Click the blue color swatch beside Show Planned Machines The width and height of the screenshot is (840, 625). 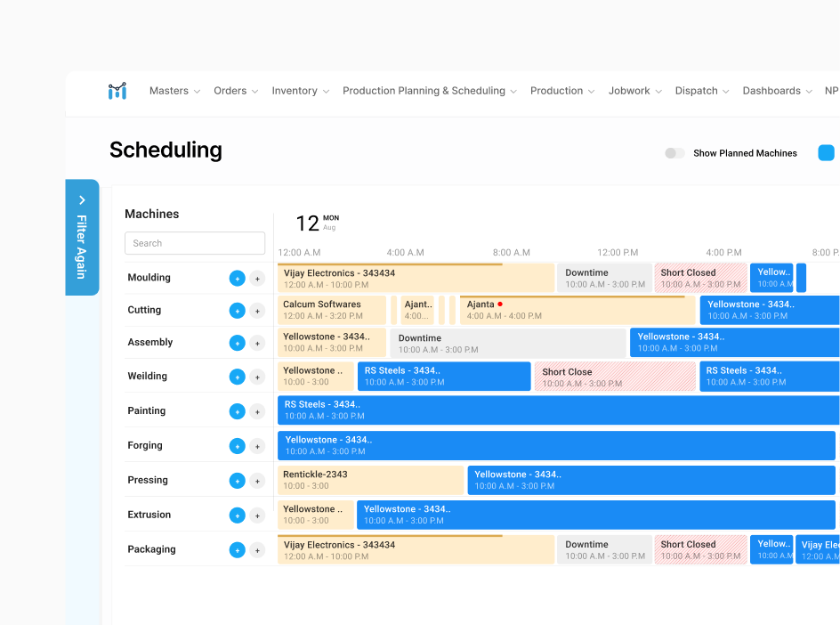(826, 153)
